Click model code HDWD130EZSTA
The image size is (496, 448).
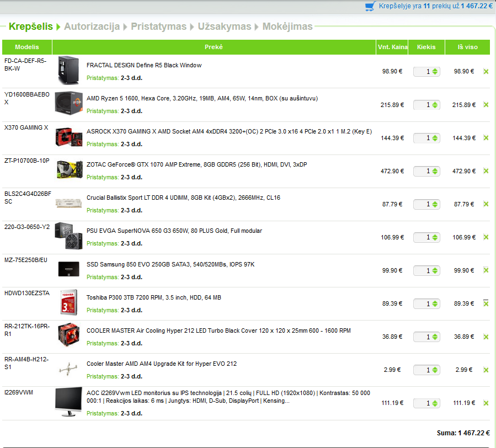coord(27,294)
